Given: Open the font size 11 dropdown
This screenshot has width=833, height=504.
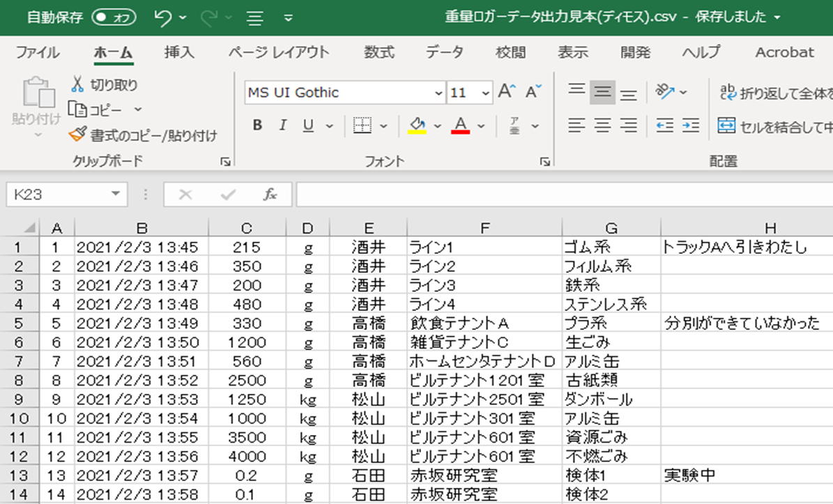Looking at the screenshot, I should pyautogui.click(x=485, y=93).
